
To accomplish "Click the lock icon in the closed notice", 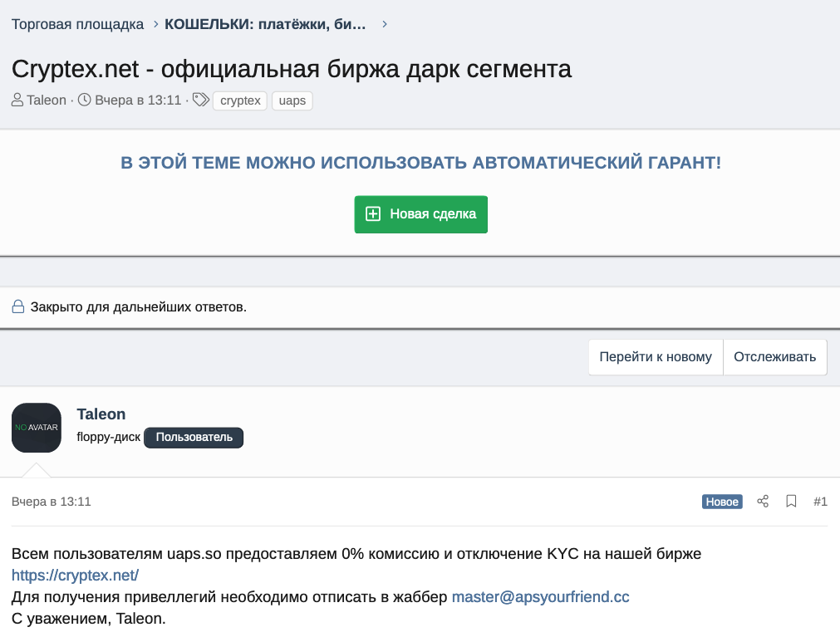I will click(18, 306).
